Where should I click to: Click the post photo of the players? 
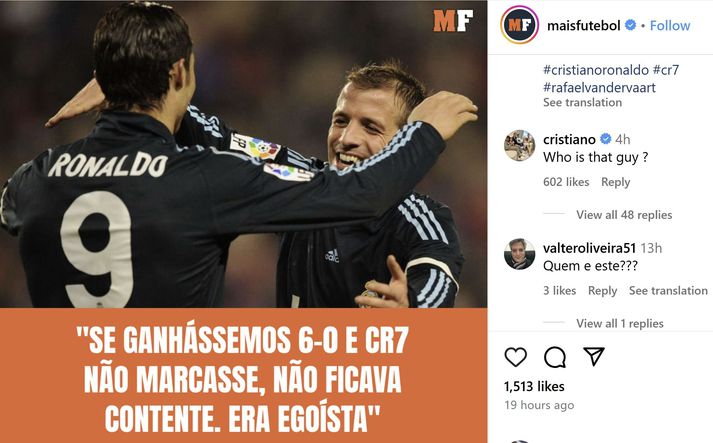click(x=243, y=154)
